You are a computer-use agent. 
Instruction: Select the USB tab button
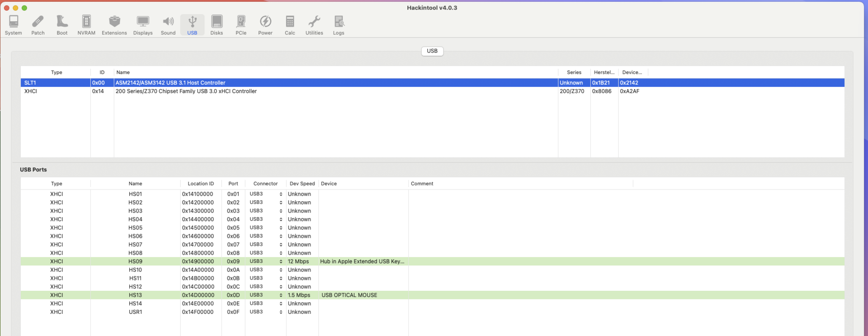(432, 51)
